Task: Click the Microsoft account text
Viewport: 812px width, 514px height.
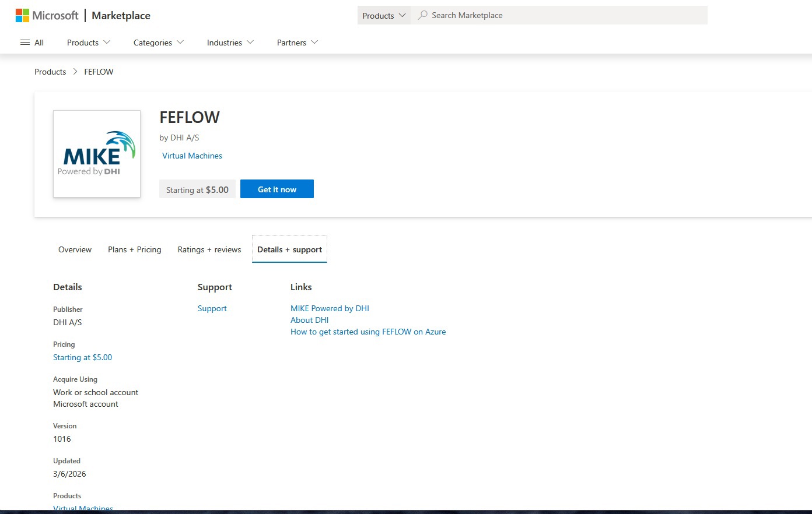Action: tap(85, 404)
